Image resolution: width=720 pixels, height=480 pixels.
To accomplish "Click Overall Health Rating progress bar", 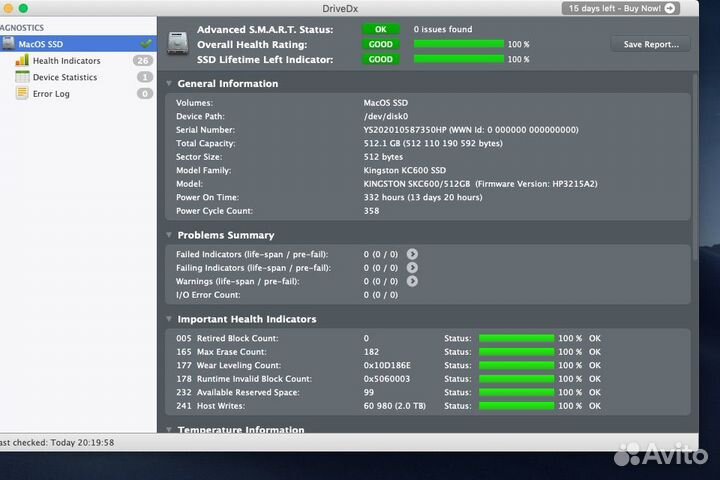I will coord(459,44).
